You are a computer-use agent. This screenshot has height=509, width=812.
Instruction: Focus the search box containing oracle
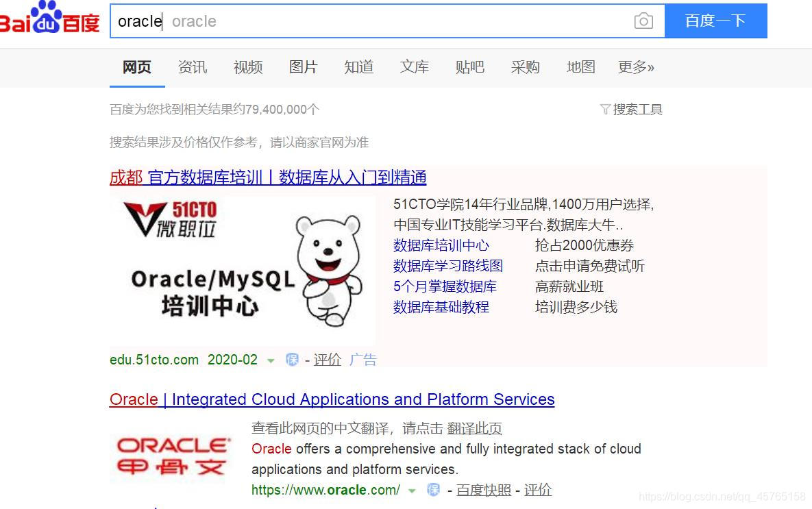point(387,21)
